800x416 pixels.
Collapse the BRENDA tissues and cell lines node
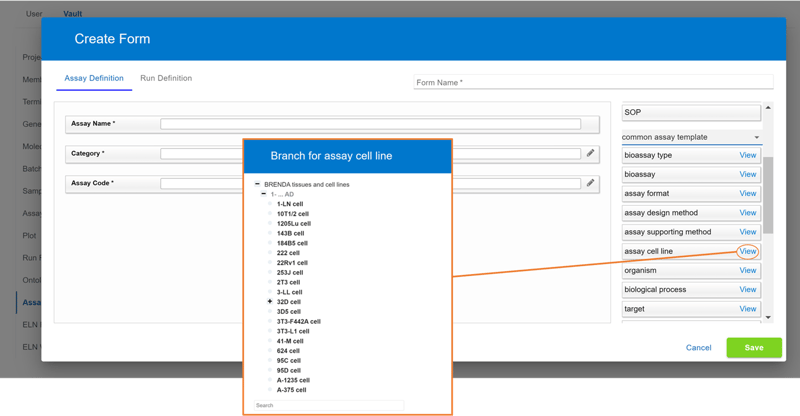coord(257,184)
